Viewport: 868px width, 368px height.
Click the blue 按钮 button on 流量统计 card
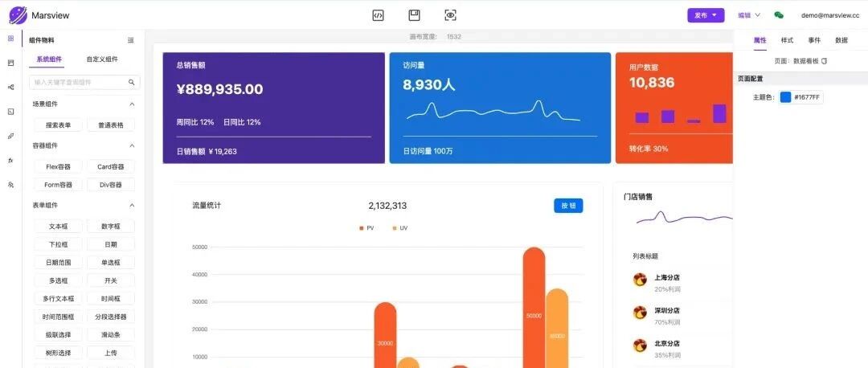click(568, 206)
